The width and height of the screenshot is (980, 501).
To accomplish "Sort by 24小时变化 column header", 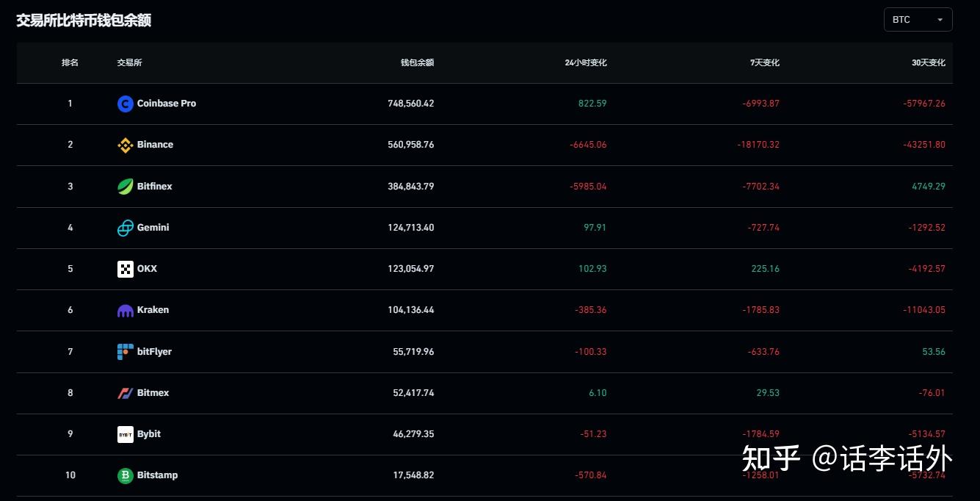I will click(586, 63).
